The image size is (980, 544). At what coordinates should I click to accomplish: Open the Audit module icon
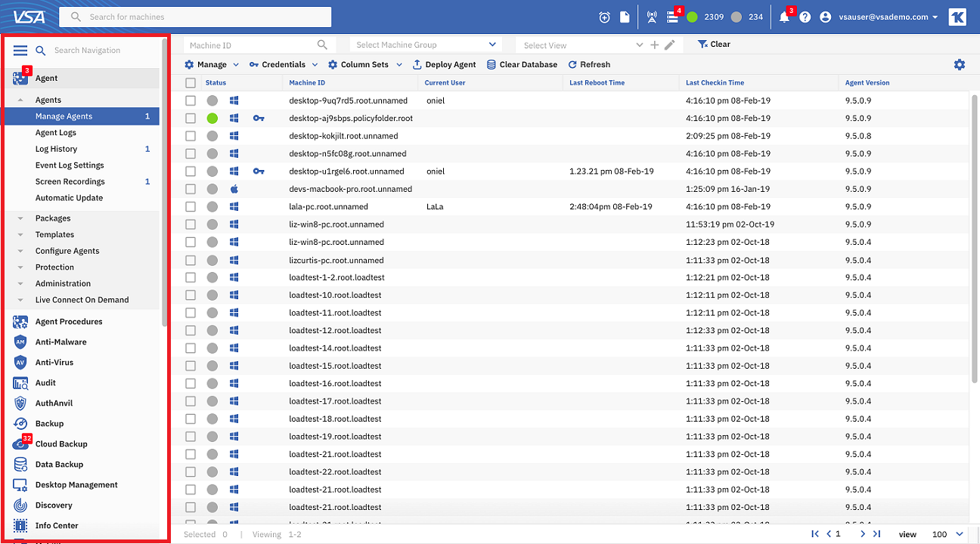pos(20,383)
